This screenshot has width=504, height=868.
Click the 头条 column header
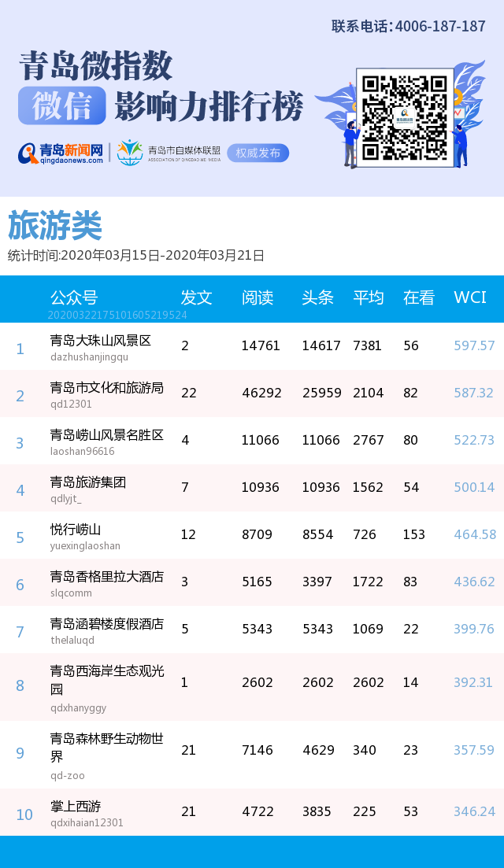pyautogui.click(x=317, y=297)
